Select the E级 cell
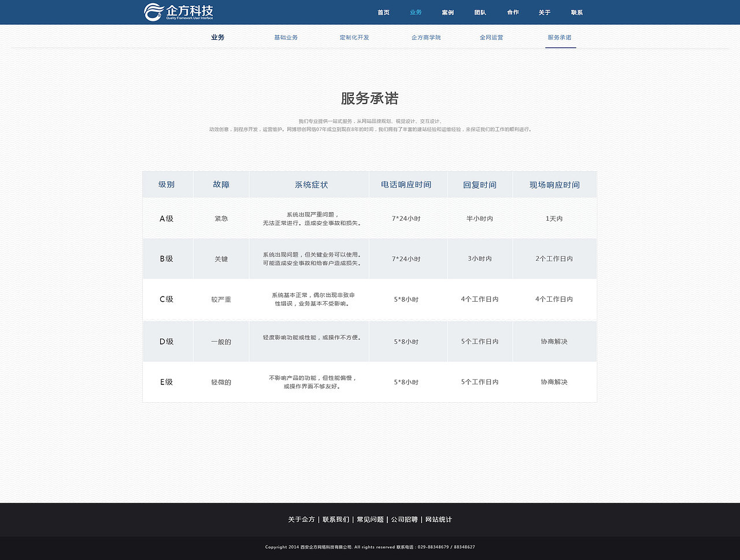The image size is (740, 560). click(x=166, y=382)
